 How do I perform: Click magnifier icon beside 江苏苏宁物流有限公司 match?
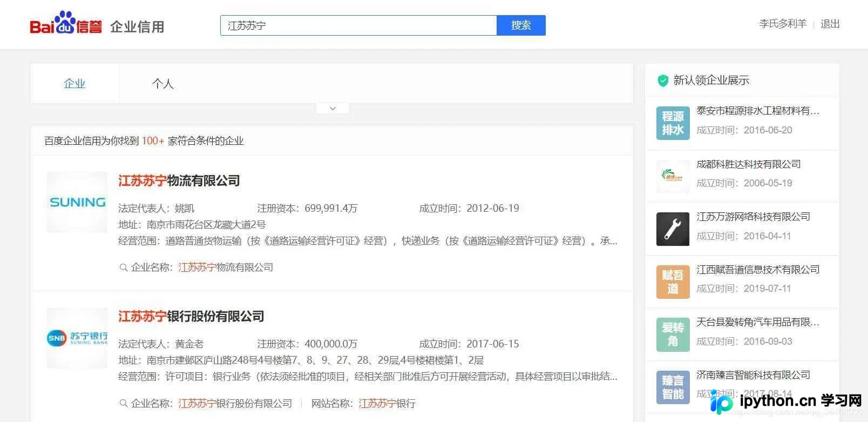pyautogui.click(x=124, y=267)
